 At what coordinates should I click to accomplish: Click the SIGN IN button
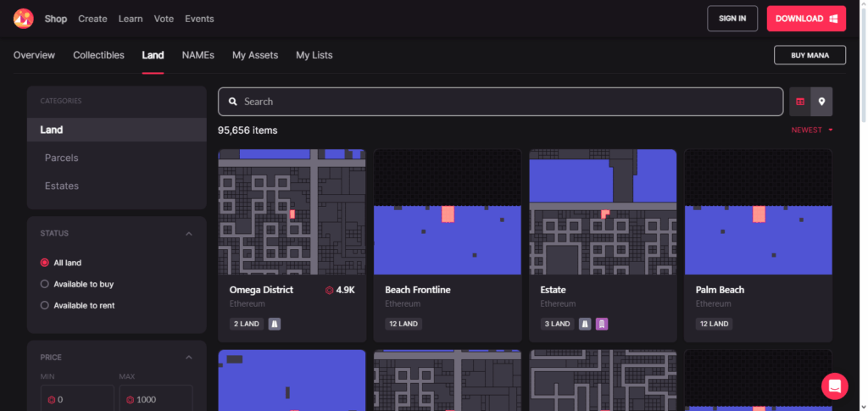(732, 19)
